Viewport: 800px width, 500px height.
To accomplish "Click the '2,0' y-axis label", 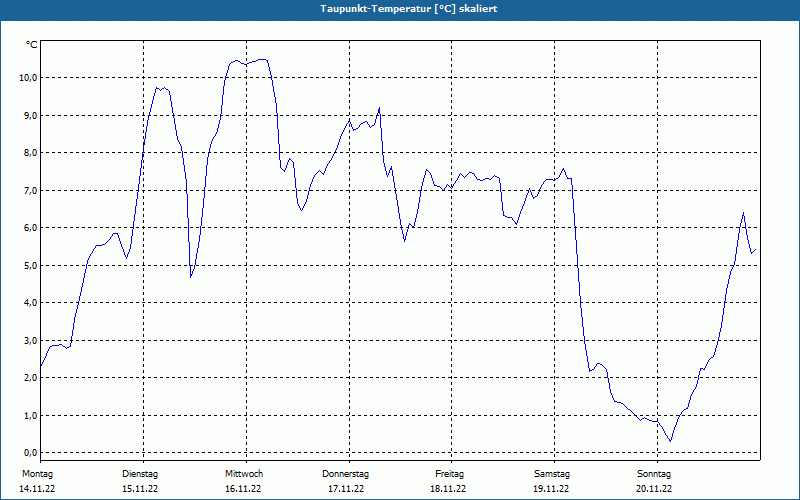I will [x=30, y=378].
